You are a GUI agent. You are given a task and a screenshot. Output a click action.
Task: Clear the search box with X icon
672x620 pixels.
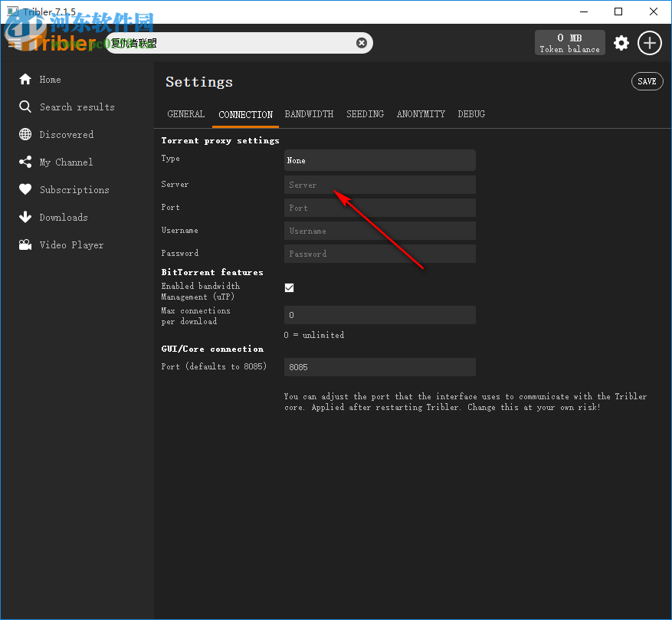point(362,43)
